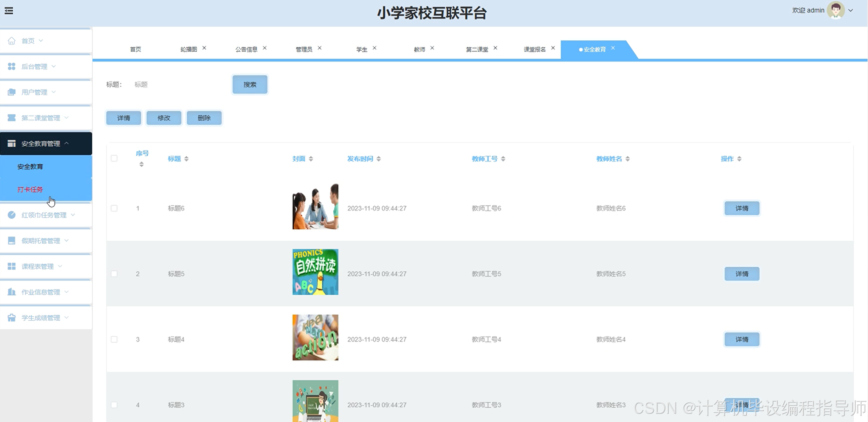Image resolution: width=868 pixels, height=422 pixels.
Task: Collapse the 安全教育管理 menu chevron
Action: pyautogui.click(x=67, y=143)
